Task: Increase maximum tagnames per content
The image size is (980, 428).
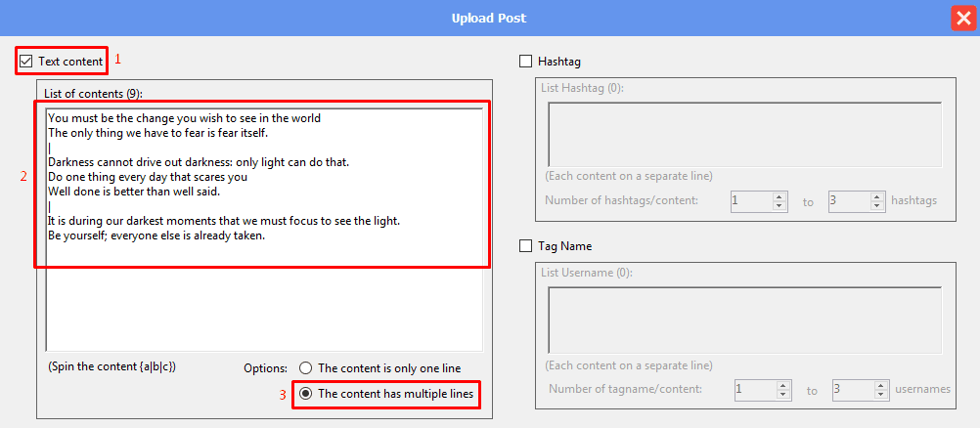Action: click(x=881, y=384)
